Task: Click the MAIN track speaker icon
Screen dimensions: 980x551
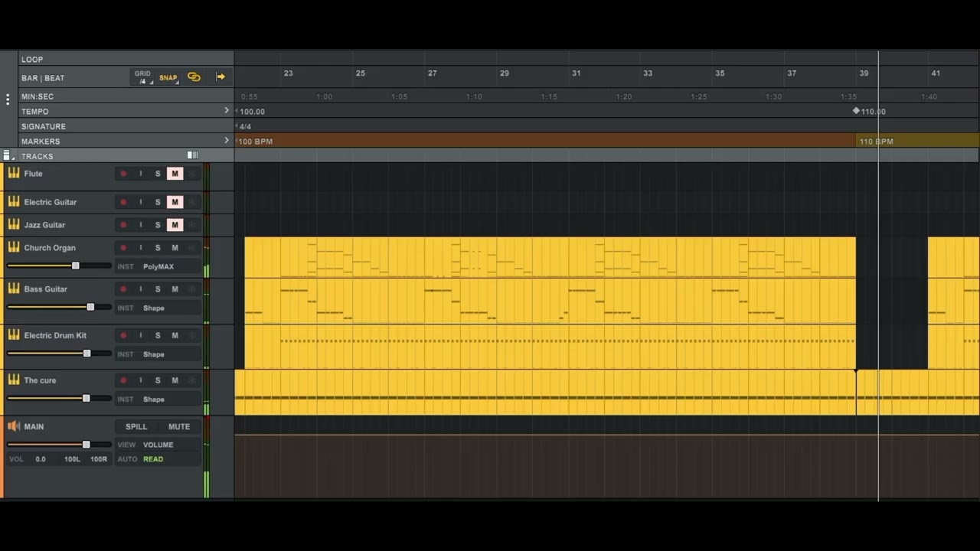Action: (14, 426)
